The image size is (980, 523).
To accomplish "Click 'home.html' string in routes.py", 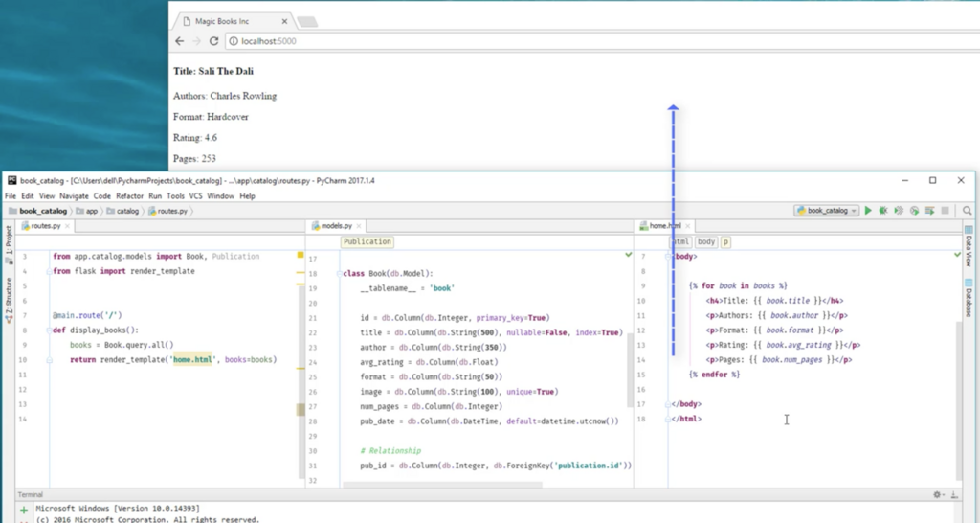I will tap(192, 360).
